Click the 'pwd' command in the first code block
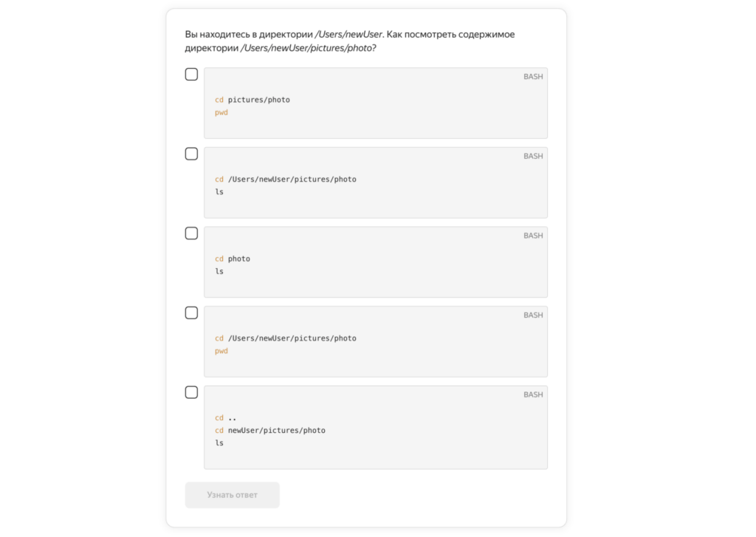This screenshot has width=756, height=537. [221, 112]
